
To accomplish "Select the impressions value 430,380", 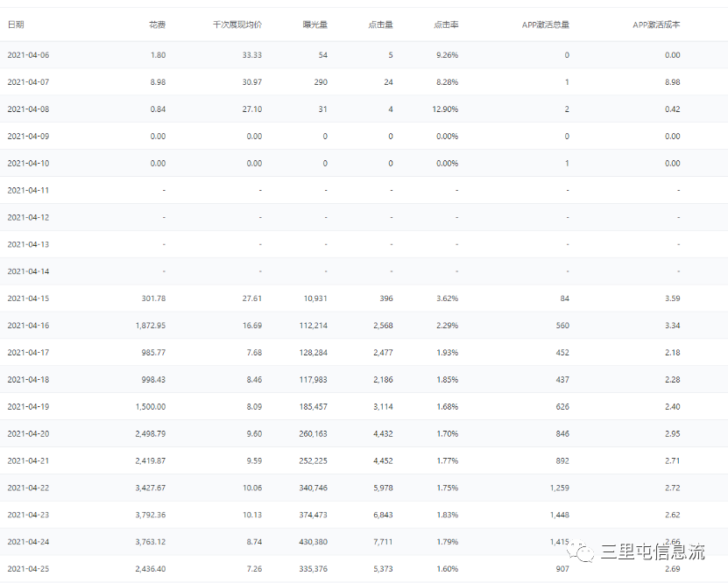I will [307, 542].
